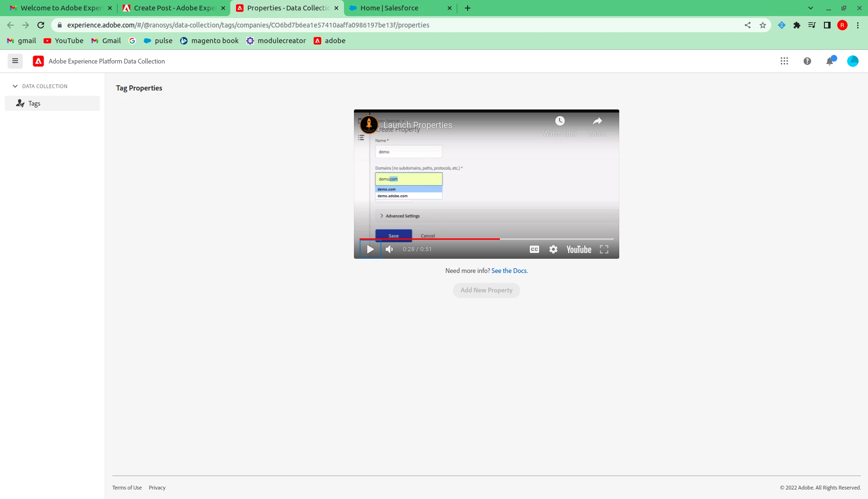The width and height of the screenshot is (868, 499).
Task: Open the notifications bell
Action: click(830, 61)
